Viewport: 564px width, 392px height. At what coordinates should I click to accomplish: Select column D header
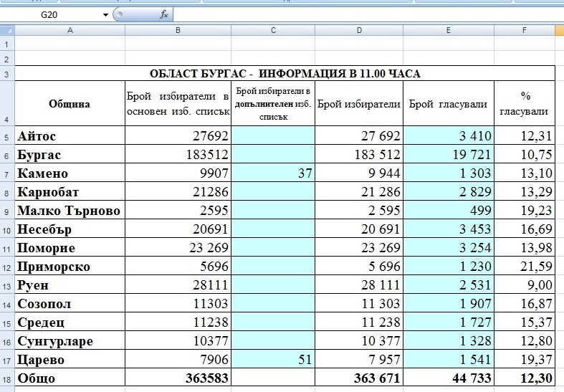click(x=359, y=31)
